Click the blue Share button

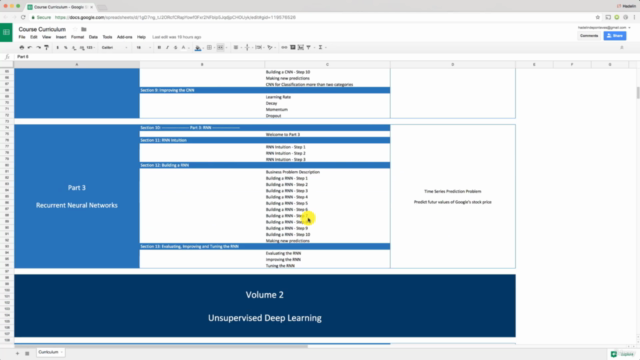pyautogui.click(x=615, y=36)
